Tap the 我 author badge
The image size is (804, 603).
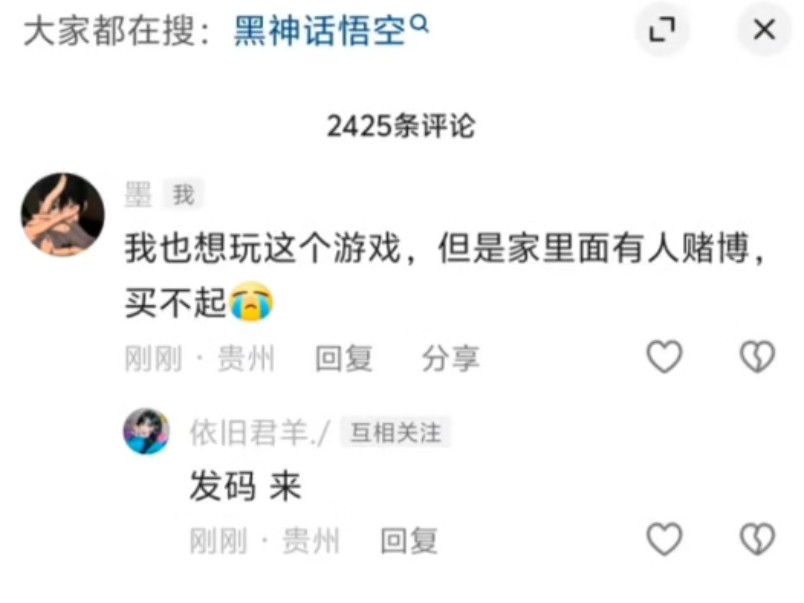pos(183,194)
